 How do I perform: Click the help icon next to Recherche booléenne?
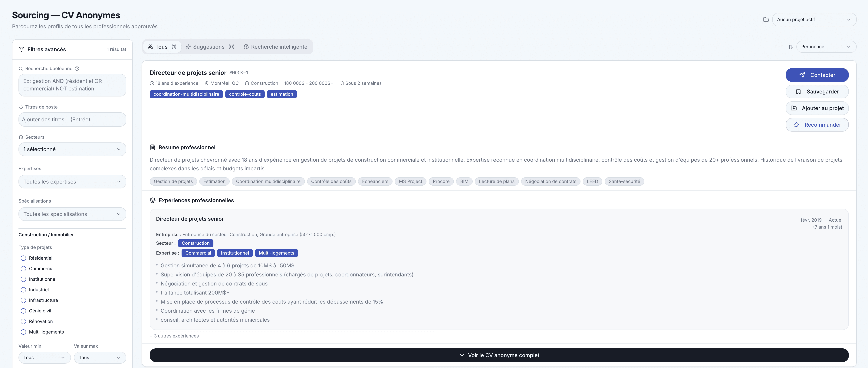(77, 69)
